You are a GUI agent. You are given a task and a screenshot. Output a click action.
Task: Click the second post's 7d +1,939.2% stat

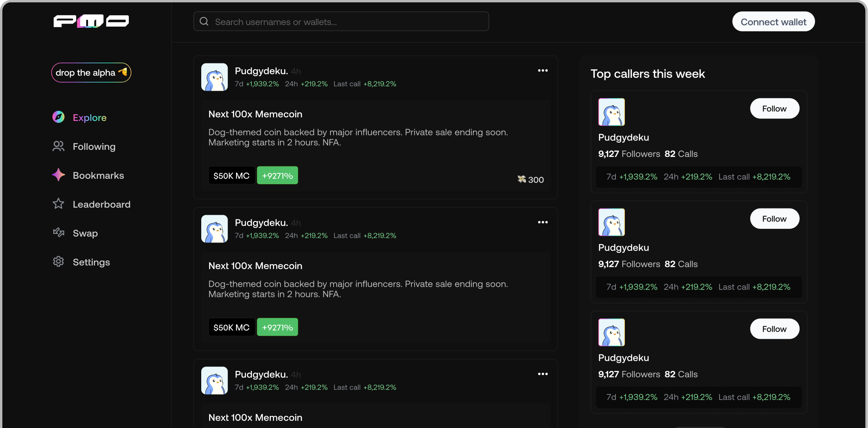[257, 236]
